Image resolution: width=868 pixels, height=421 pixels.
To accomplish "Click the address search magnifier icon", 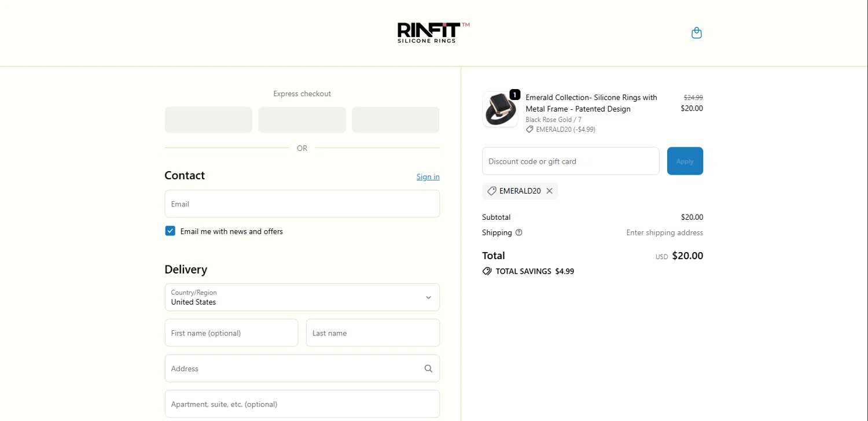I will tap(428, 368).
